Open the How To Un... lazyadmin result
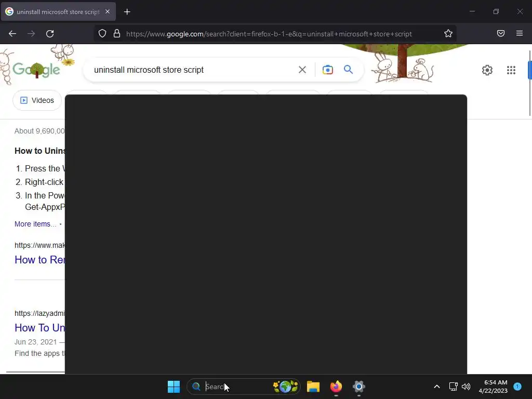This screenshot has width=532, height=399. [39, 328]
